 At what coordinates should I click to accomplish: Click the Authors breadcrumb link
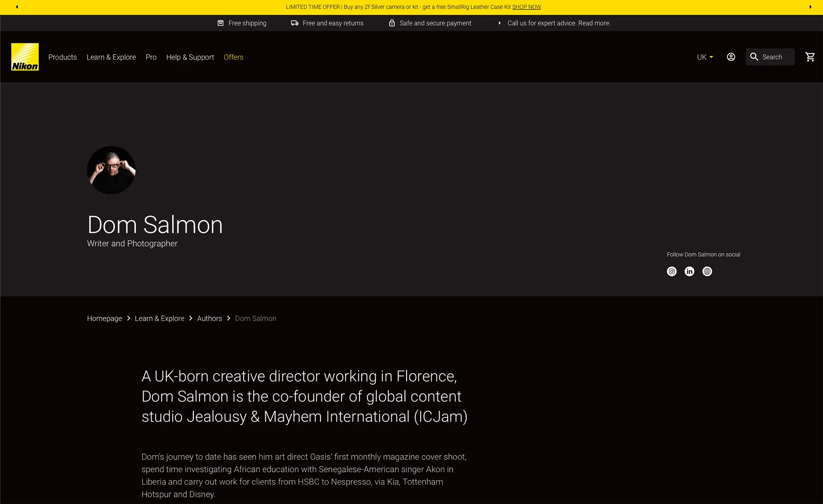tap(209, 318)
